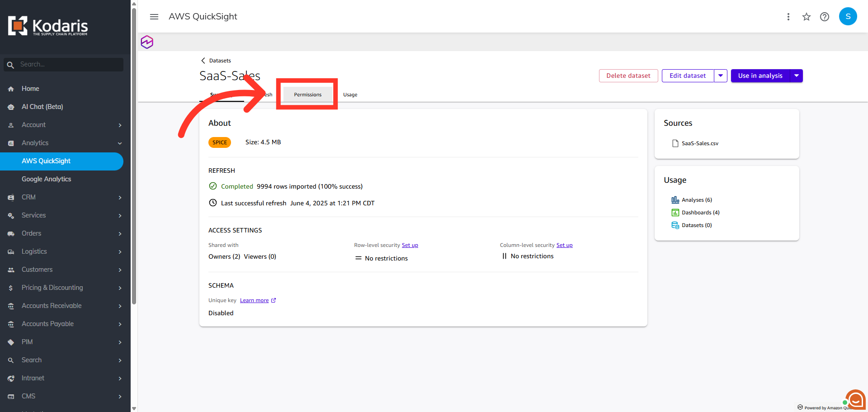Image resolution: width=868 pixels, height=412 pixels.
Task: Expand the Orders chevron
Action: click(120, 234)
